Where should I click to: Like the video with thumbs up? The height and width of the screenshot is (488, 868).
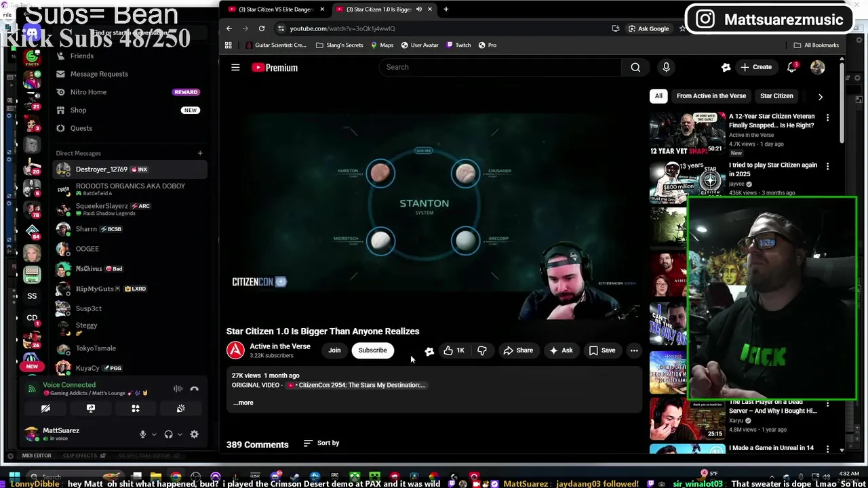pyautogui.click(x=454, y=350)
